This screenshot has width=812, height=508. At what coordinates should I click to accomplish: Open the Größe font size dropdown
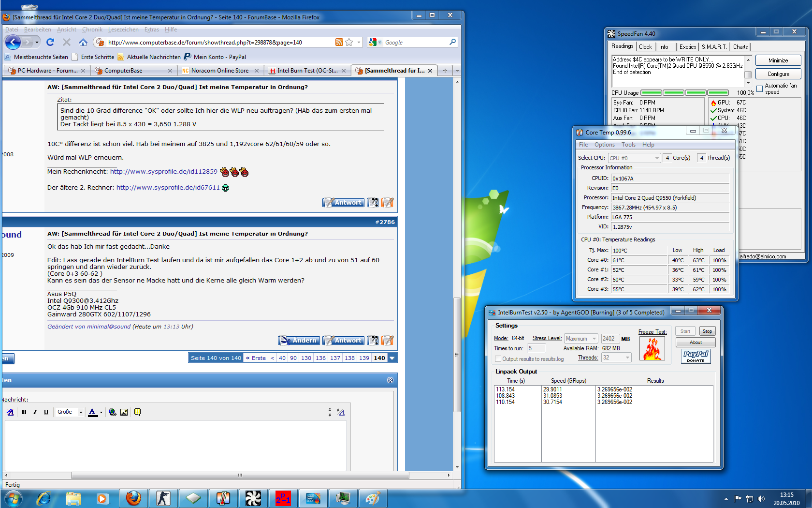(70, 412)
